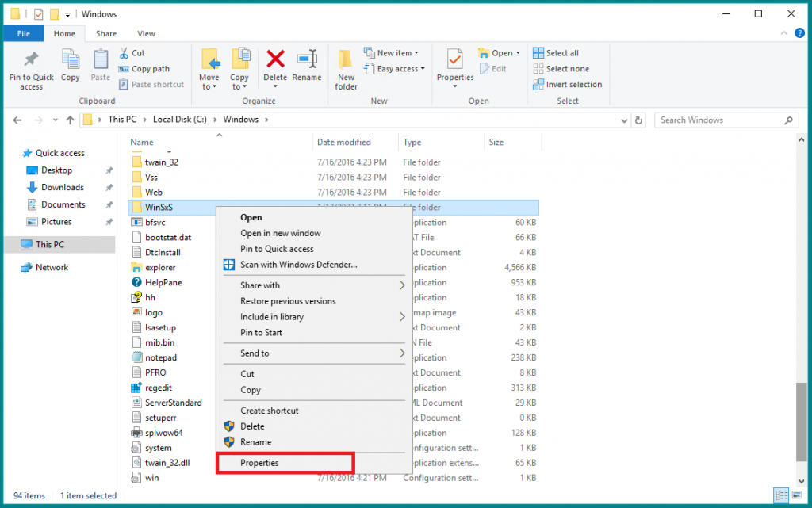The image size is (812, 508).
Task: Click the Rename icon in Organize group
Action: (307, 59)
